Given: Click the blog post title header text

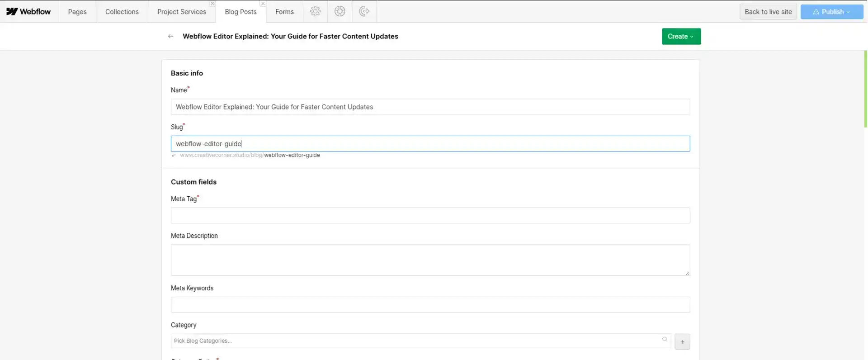Looking at the screenshot, I should tap(290, 36).
